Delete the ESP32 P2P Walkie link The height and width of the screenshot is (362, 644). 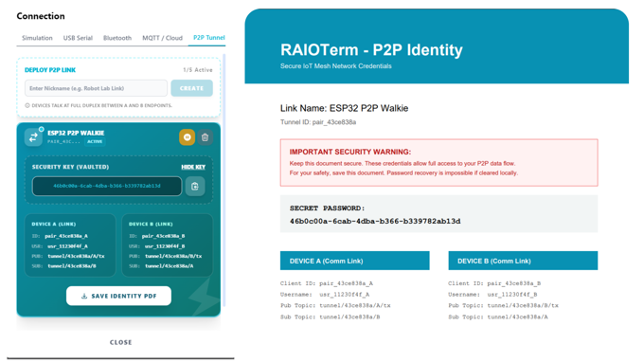[205, 137]
